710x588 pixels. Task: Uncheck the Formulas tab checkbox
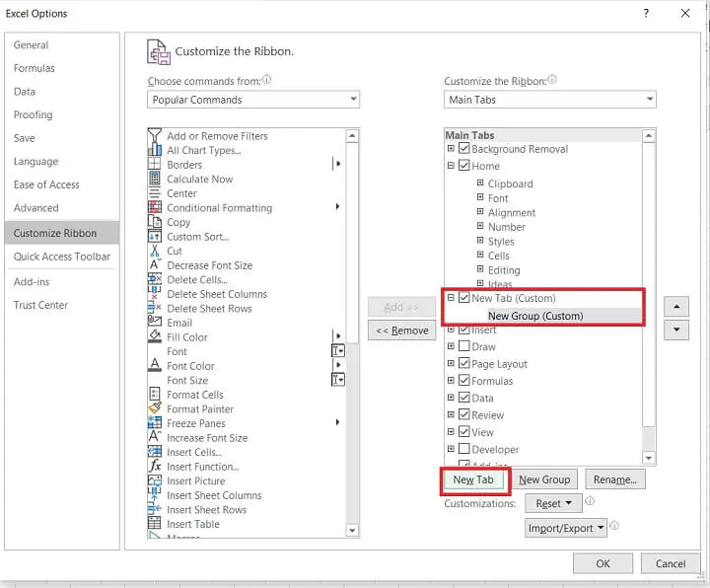coord(464,381)
